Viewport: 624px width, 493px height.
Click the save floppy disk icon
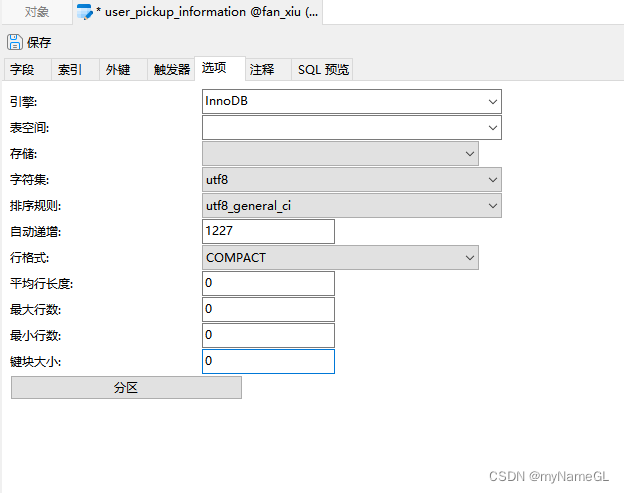15,42
